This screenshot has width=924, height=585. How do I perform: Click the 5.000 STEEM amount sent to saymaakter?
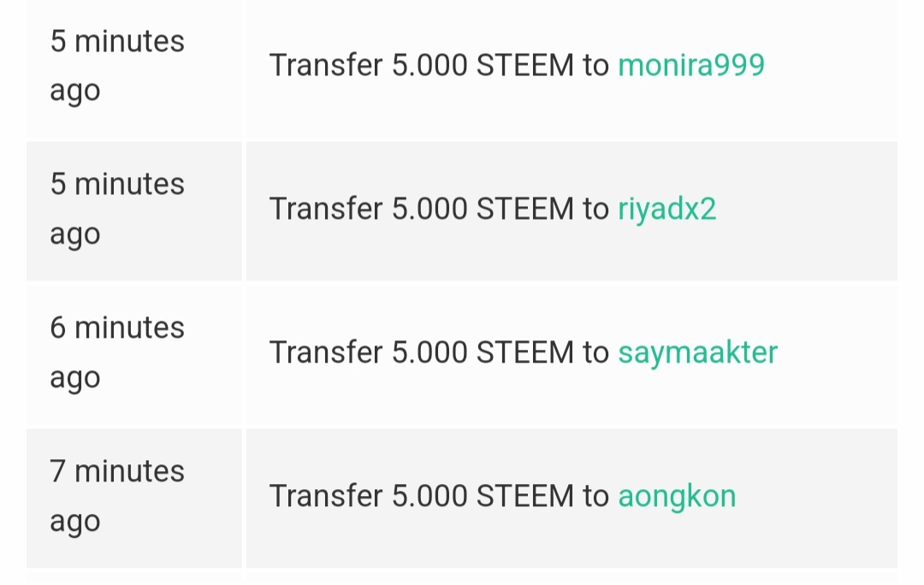pyautogui.click(x=483, y=352)
